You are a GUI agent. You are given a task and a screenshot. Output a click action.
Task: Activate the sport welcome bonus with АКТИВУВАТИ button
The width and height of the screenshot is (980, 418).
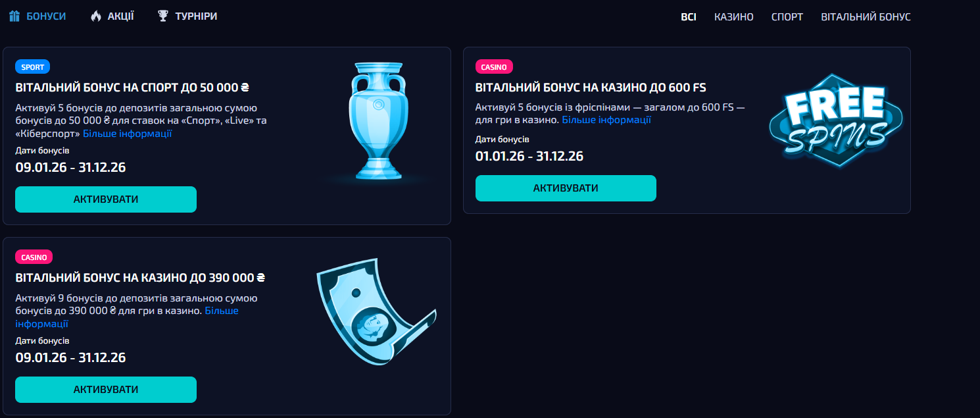[105, 199]
